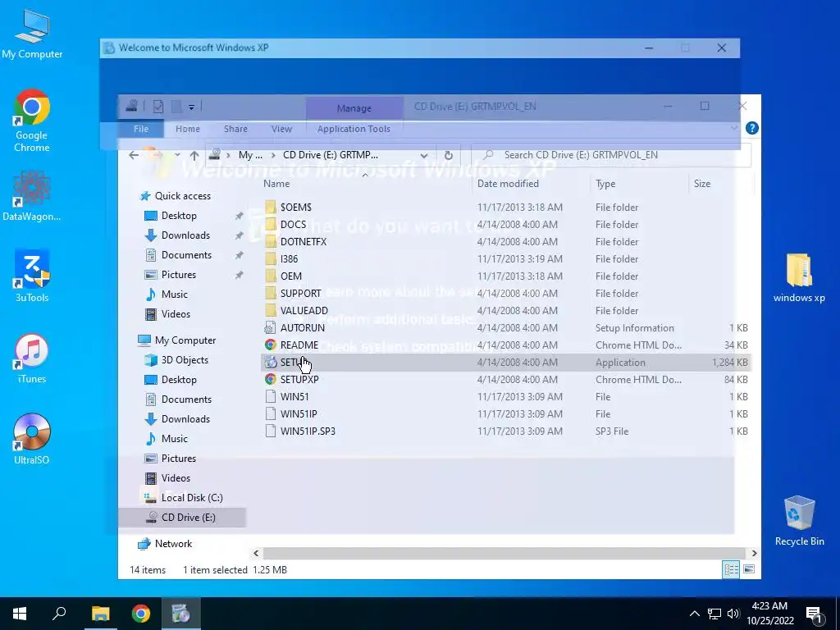Click the scroll right arrow of file list

point(754,553)
